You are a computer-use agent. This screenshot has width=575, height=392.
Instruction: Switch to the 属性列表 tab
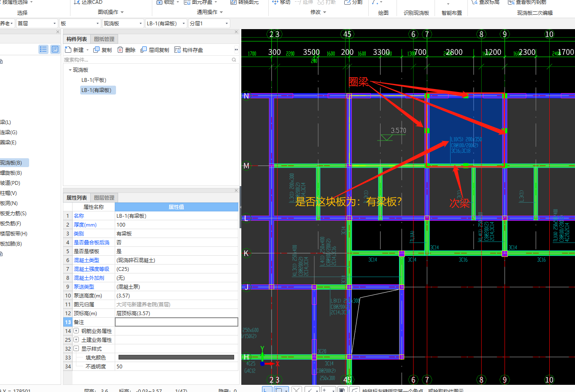(x=77, y=197)
